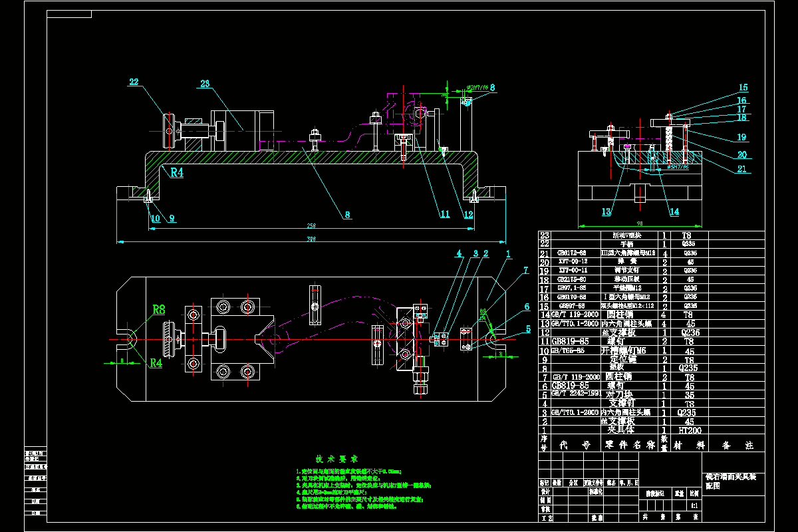Click balloon label 9 near bottom-left screw
The image size is (798, 532).
[172, 217]
